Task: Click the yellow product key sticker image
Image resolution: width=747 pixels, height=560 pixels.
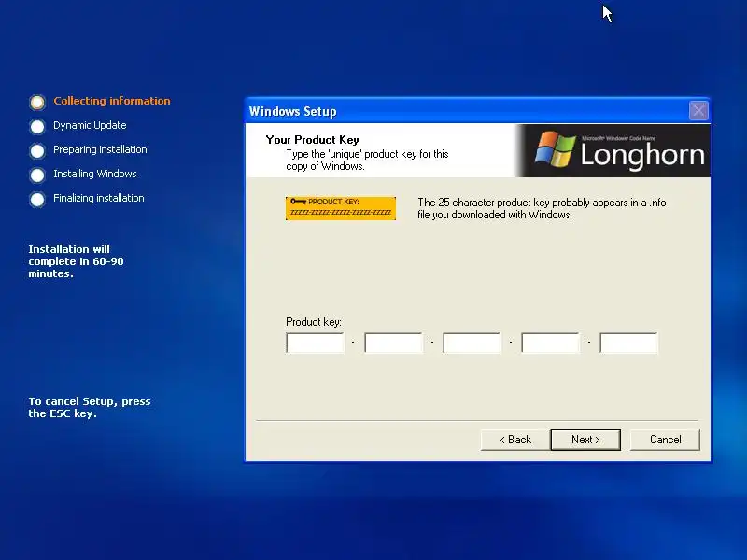Action: [x=341, y=208]
